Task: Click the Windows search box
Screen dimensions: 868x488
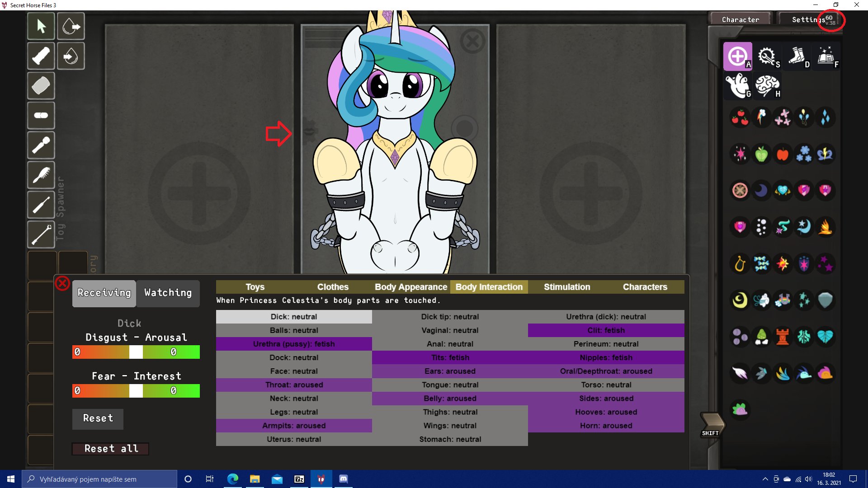Action: tap(99, 479)
